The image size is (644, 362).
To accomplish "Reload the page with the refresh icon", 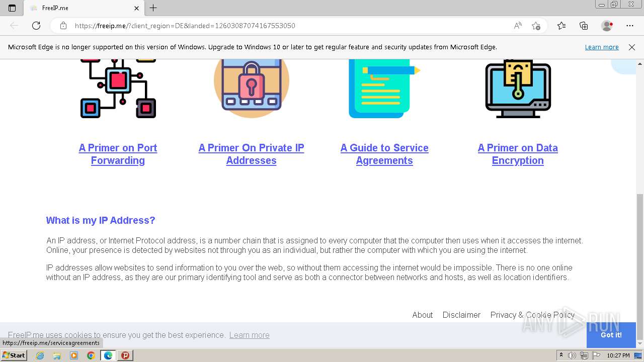I will pyautogui.click(x=36, y=26).
